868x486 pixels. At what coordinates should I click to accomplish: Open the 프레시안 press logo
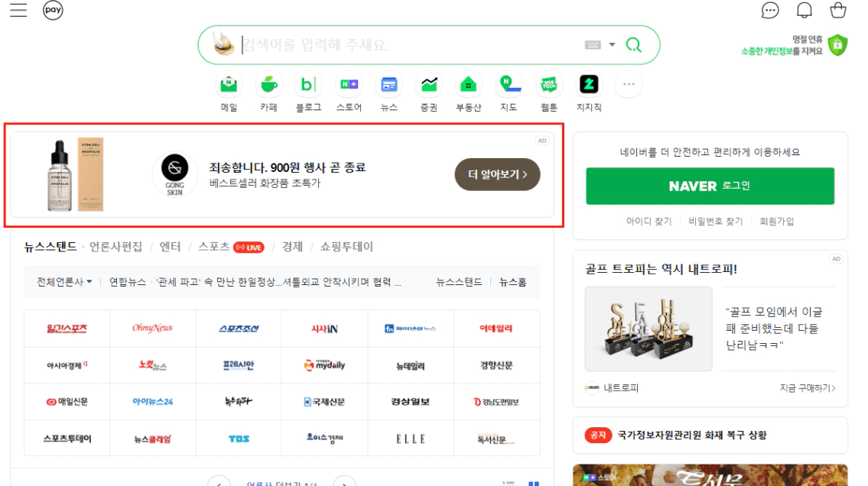point(239,365)
